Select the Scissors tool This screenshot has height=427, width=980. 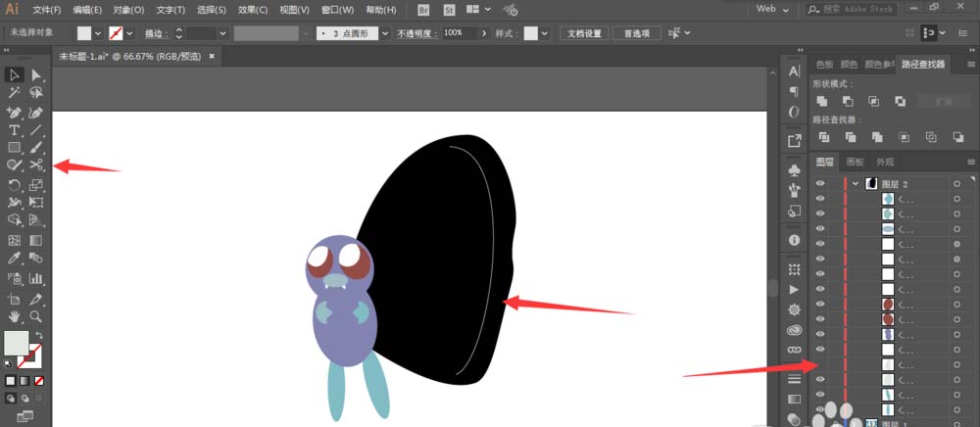[x=36, y=165]
